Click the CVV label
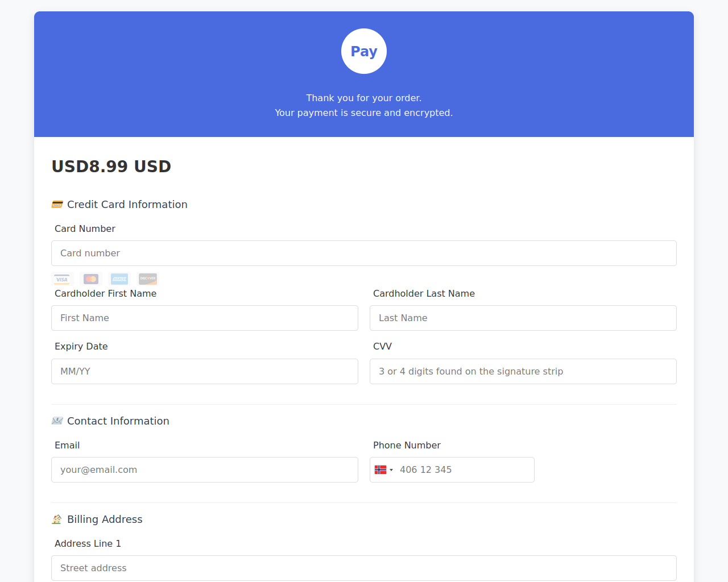This screenshot has width=728, height=582. point(382,346)
